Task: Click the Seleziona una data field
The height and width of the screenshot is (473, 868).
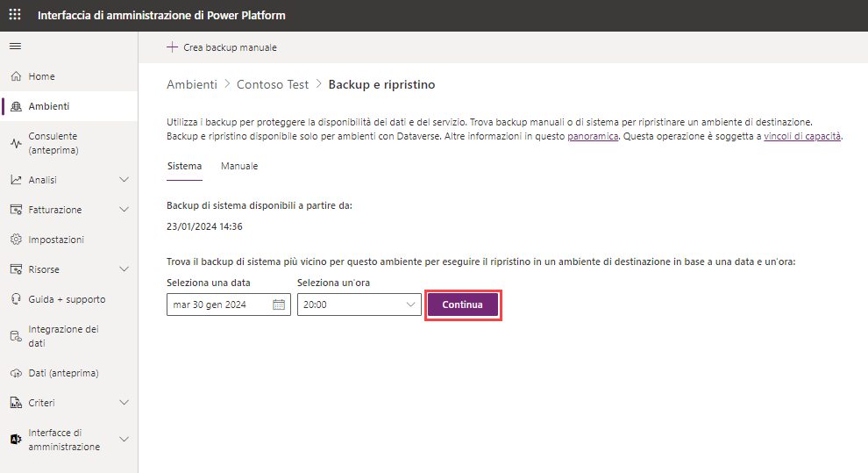Action: 229,305
